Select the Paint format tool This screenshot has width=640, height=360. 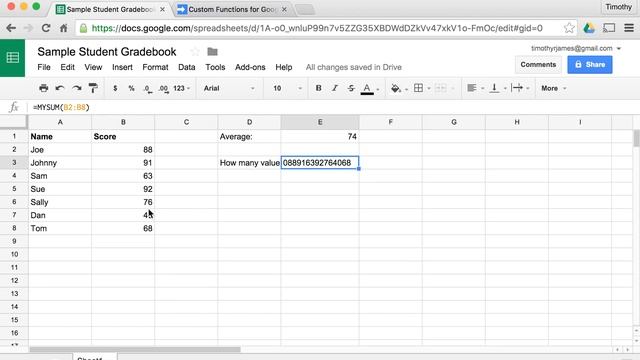[x=93, y=88]
